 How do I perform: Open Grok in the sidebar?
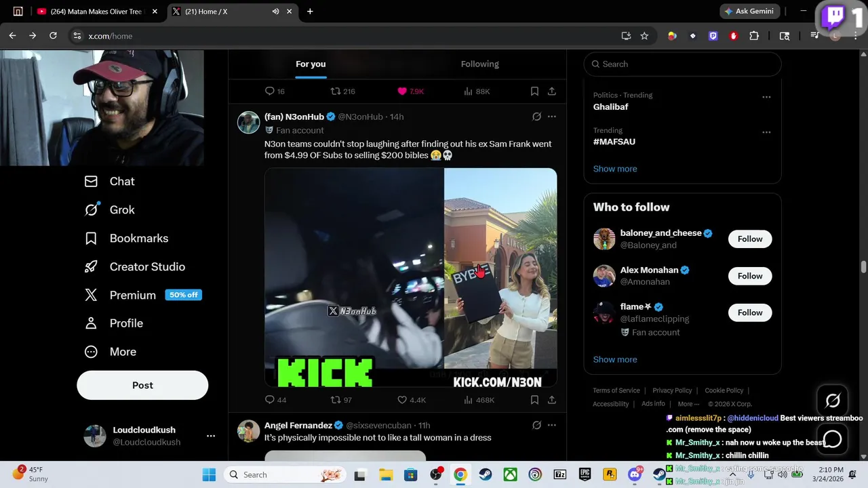pos(109,210)
